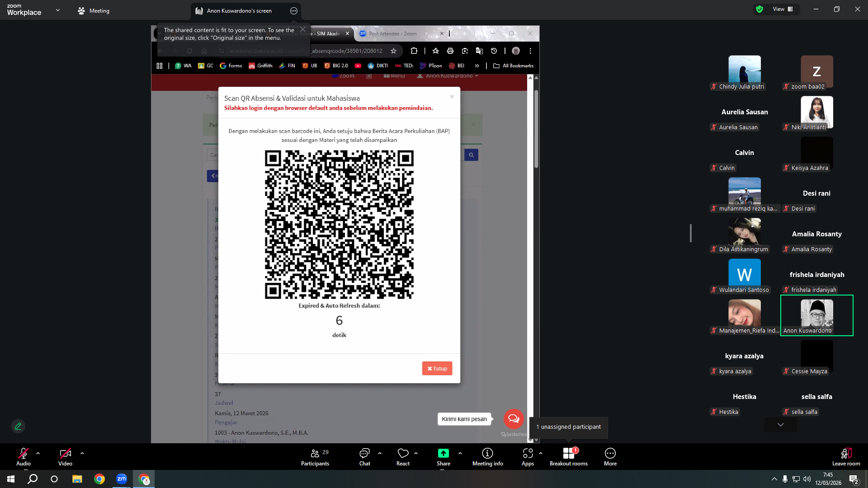The height and width of the screenshot is (488, 868).
Task: Start camera with the Video button
Action: pyautogui.click(x=65, y=456)
